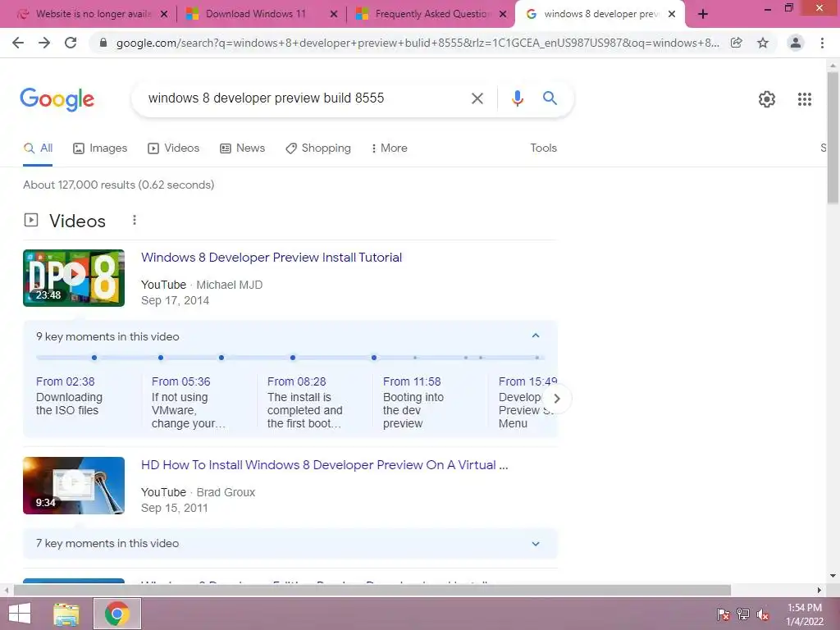Screen dimensions: 840x630
Task: Open the search Tools options
Action: click(543, 148)
